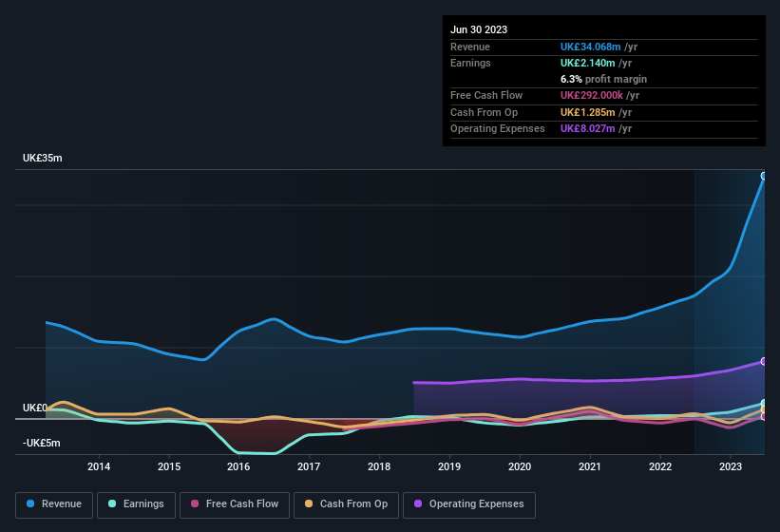The image size is (780, 532).
Task: Click the UK£2.140m earnings value
Action: (587, 63)
